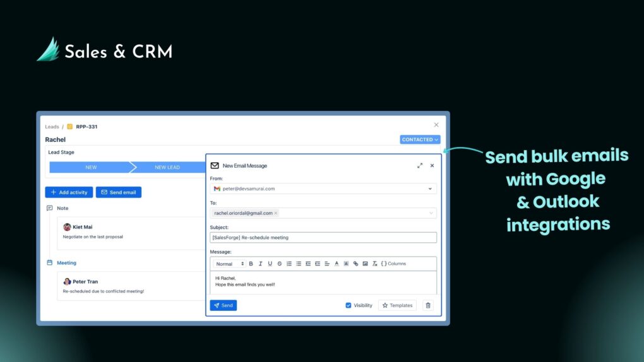Click the Rachel lead title
This screenshot has width=644, height=362.
[56, 139]
